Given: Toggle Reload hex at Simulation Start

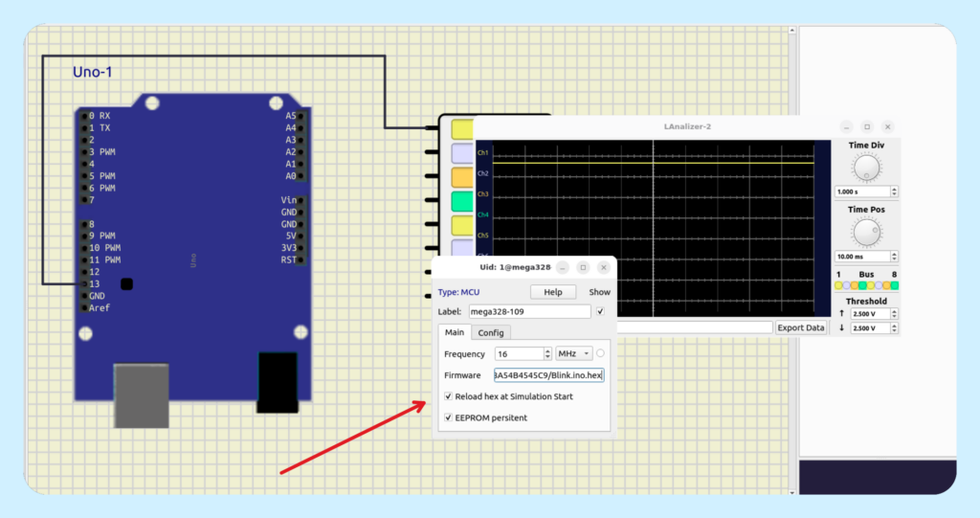Looking at the screenshot, I should pyautogui.click(x=448, y=396).
